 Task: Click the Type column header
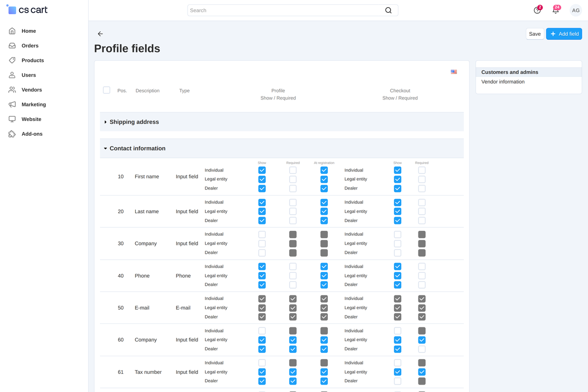(184, 91)
